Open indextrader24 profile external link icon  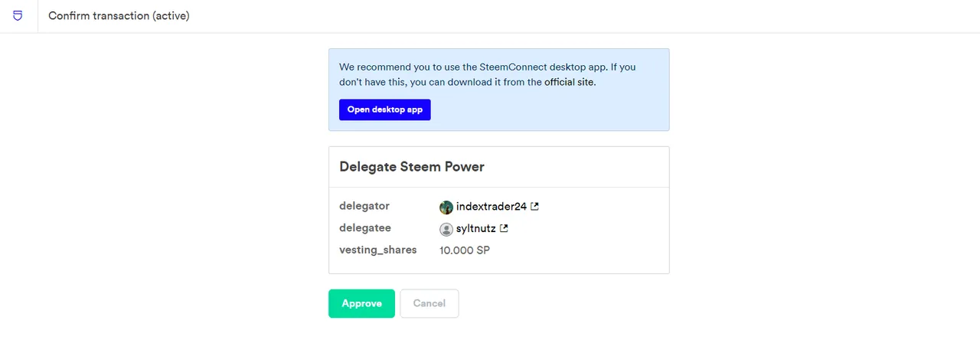[x=535, y=207]
